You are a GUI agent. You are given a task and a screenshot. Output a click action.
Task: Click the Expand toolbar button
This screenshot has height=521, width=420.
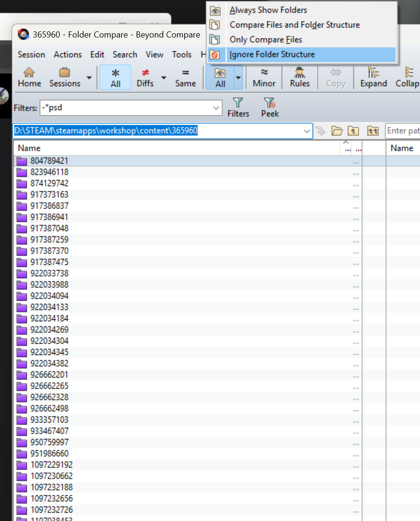tap(374, 77)
